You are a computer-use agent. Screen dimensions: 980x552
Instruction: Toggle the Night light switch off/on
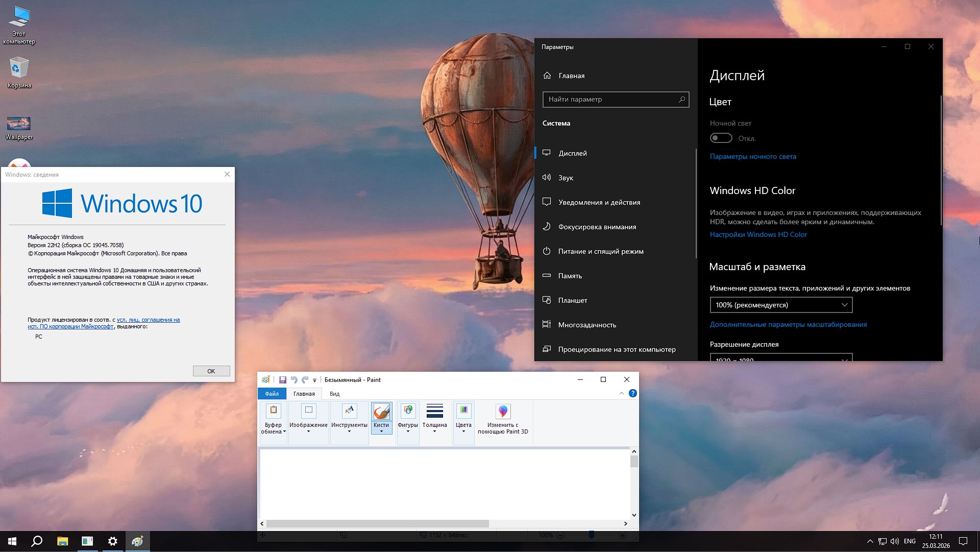coord(721,138)
